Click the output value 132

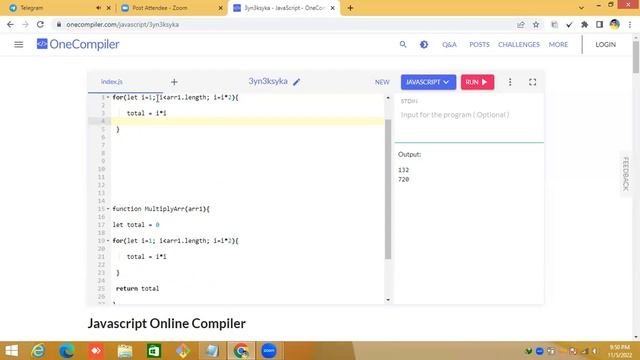pos(403,170)
